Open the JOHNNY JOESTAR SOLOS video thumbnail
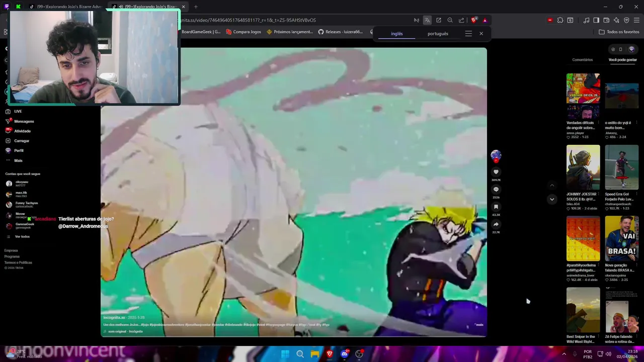Screen dimensions: 644x362 [x=583, y=167]
